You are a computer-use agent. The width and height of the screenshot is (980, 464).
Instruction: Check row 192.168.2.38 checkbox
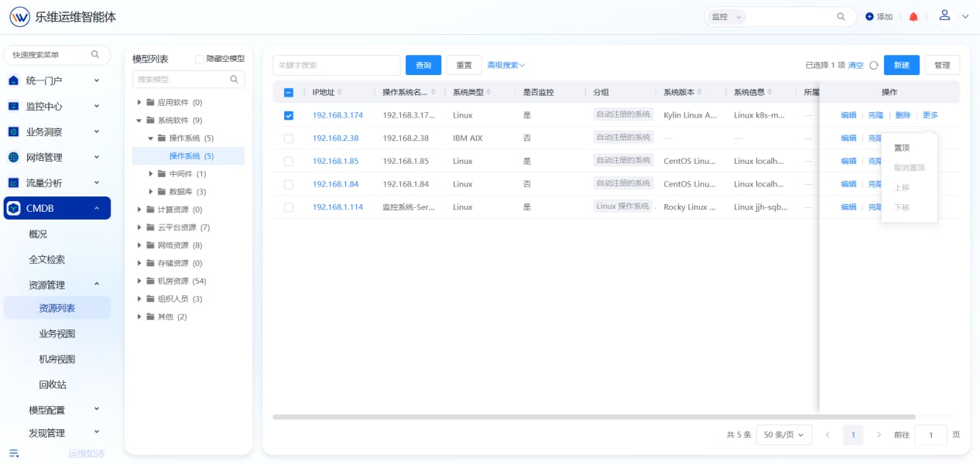[289, 138]
